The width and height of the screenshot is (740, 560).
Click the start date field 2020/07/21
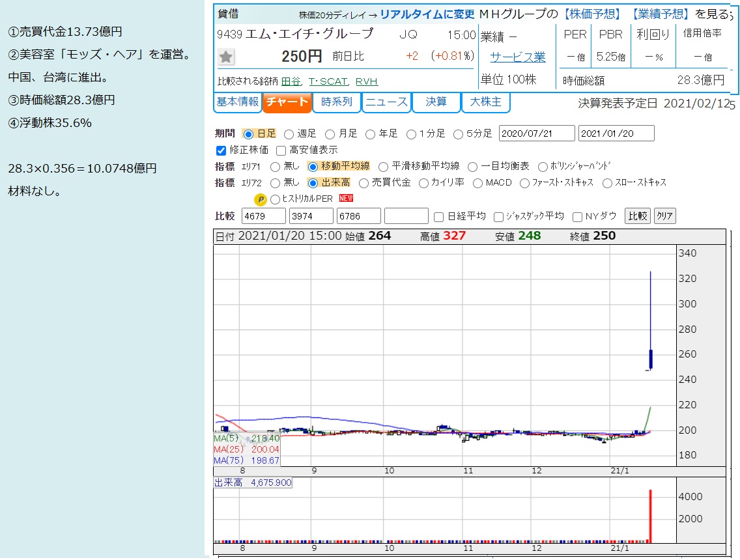pos(537,133)
